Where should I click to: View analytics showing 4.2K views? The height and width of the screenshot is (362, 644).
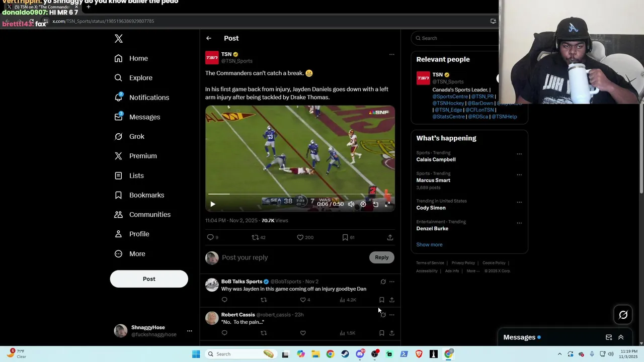[348, 300]
